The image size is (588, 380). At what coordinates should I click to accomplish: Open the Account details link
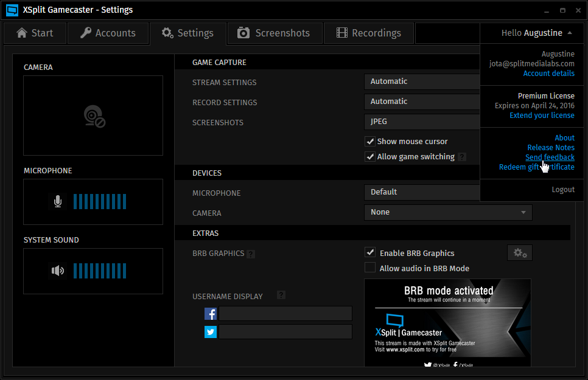[x=548, y=74]
